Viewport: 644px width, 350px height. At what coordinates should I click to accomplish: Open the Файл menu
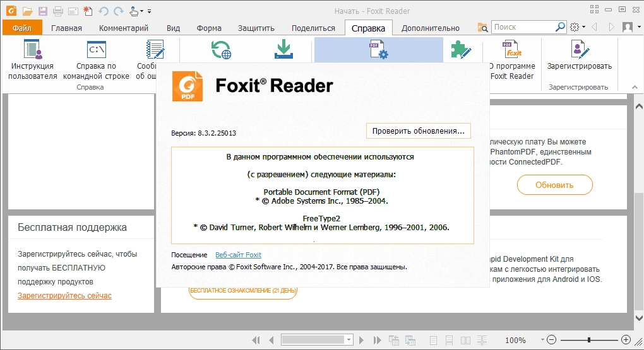pos(22,28)
